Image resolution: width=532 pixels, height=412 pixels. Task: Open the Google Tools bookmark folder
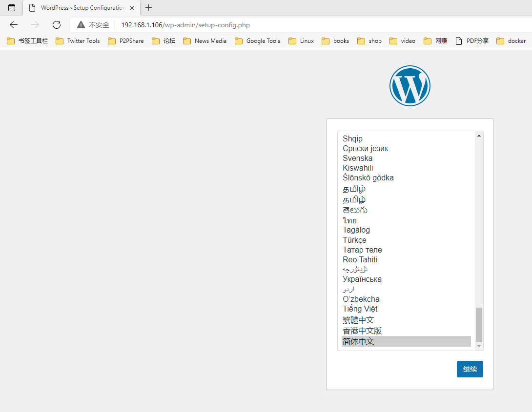[x=258, y=41]
